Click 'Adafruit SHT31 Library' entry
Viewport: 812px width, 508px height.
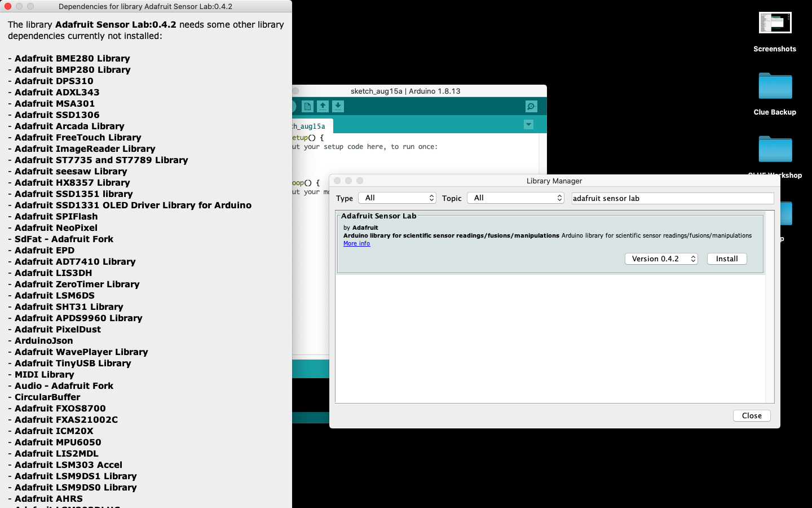(x=69, y=306)
